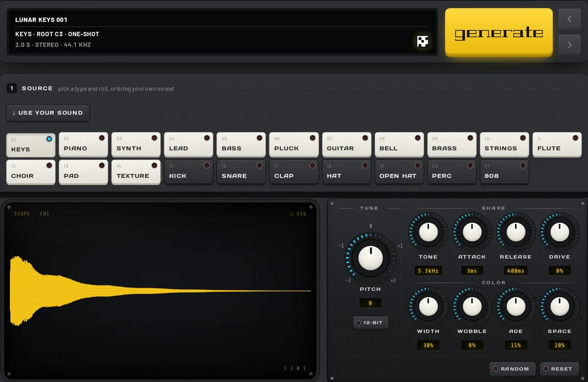Click the Space value 28%

[560, 345]
